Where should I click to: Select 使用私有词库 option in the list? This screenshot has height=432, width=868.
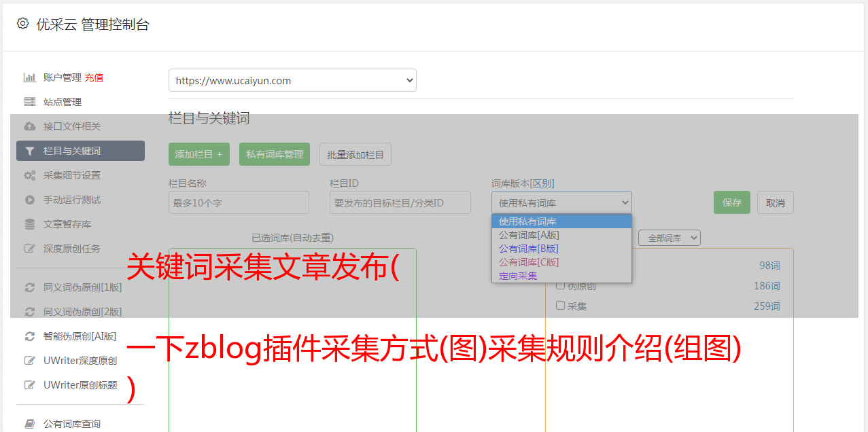(561, 221)
